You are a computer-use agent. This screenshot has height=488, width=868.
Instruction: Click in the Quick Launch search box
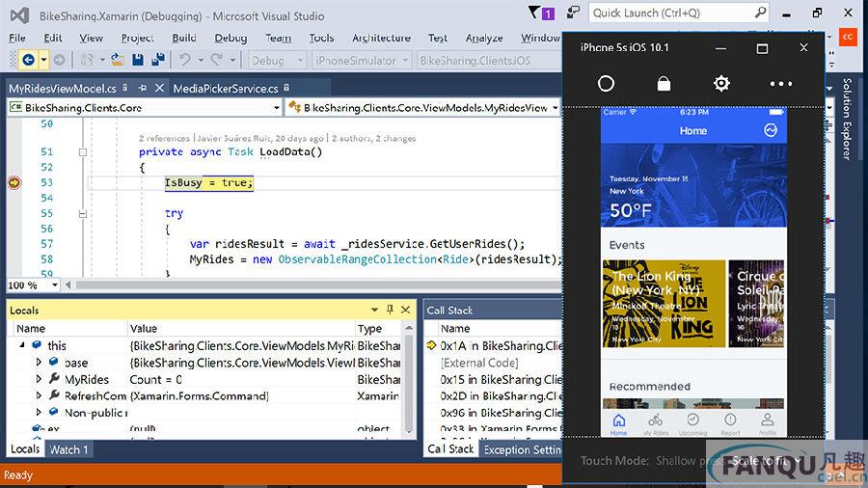pos(670,13)
